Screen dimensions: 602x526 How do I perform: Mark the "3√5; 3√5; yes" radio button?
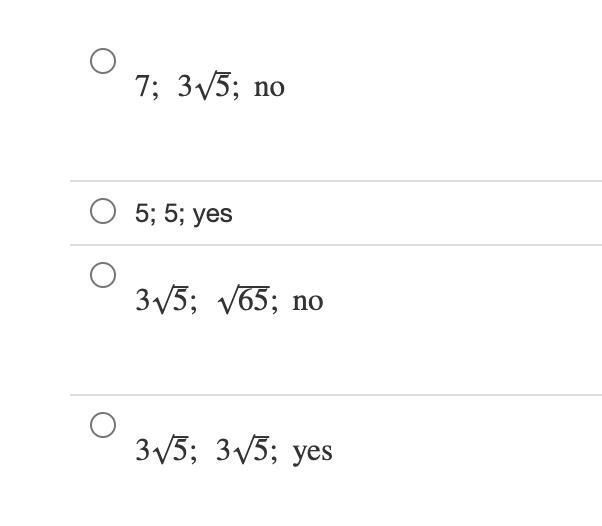pyautogui.click(x=103, y=425)
